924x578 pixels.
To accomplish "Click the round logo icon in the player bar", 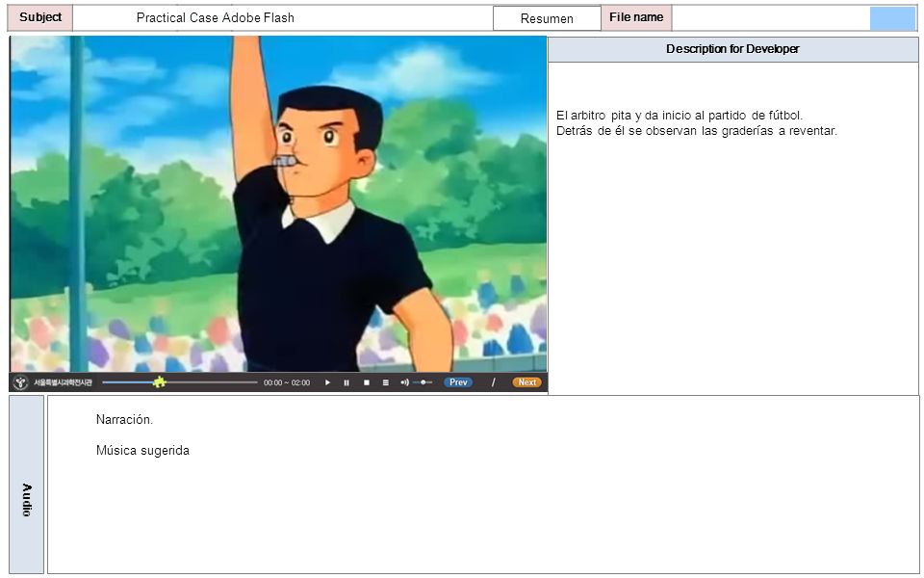I will click(20, 382).
